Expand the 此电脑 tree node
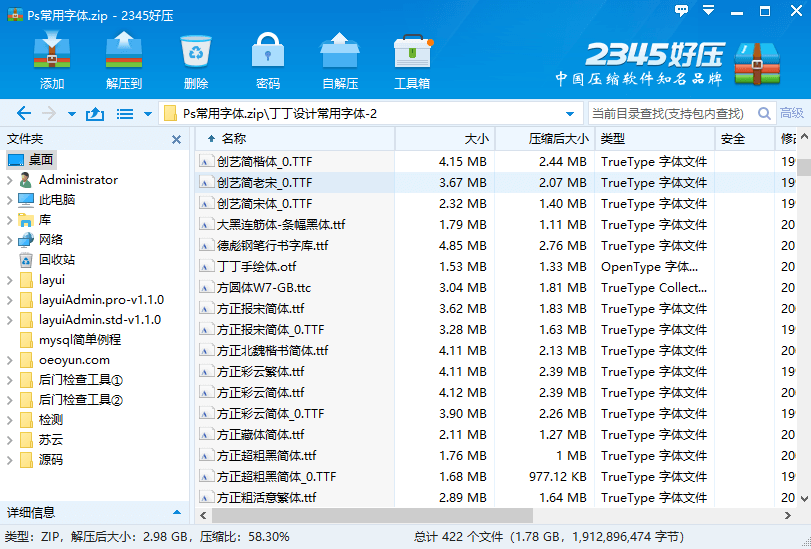Viewport: 811px width, 549px height. tap(9, 200)
